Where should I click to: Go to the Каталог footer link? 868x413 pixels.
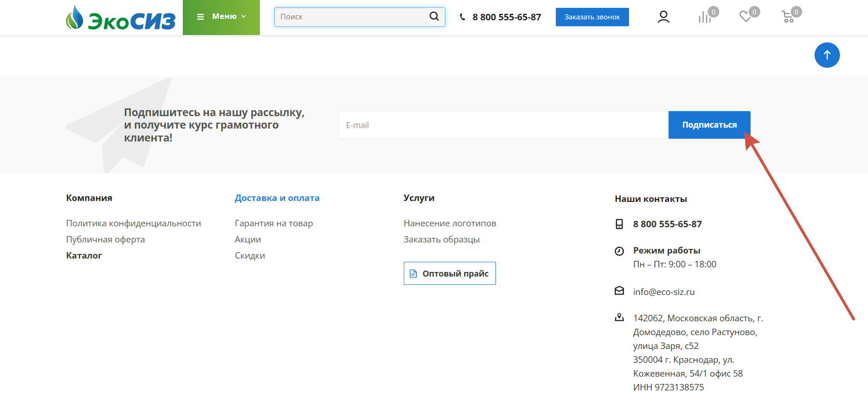84,255
